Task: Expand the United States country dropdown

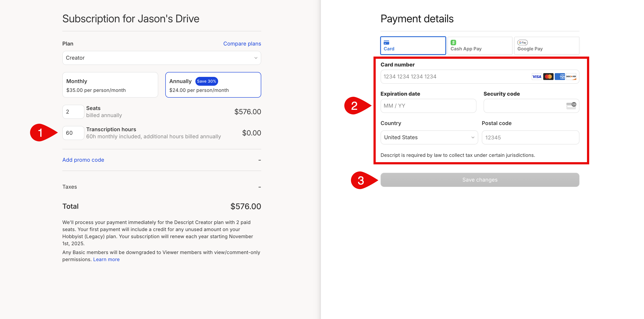Action: pyautogui.click(x=429, y=137)
